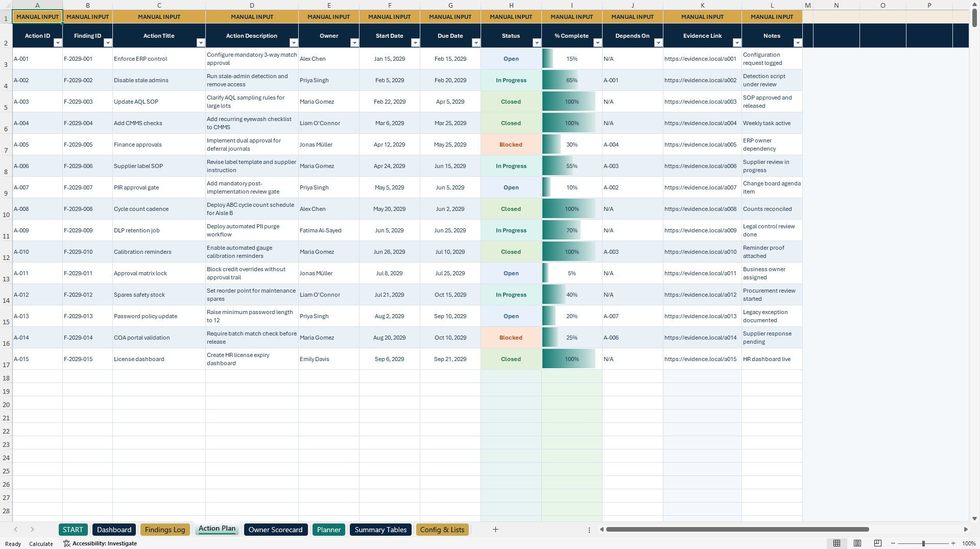
Task: Open the Planner sheet tab
Action: pos(329,530)
